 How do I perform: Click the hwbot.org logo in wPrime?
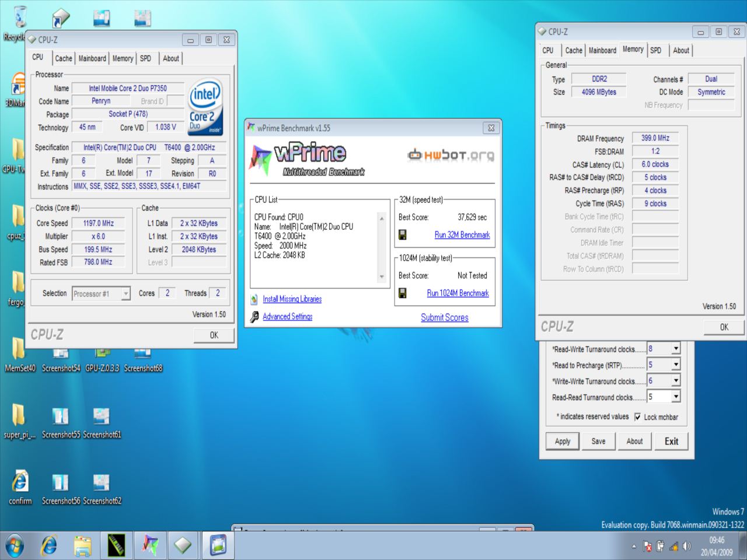451,155
